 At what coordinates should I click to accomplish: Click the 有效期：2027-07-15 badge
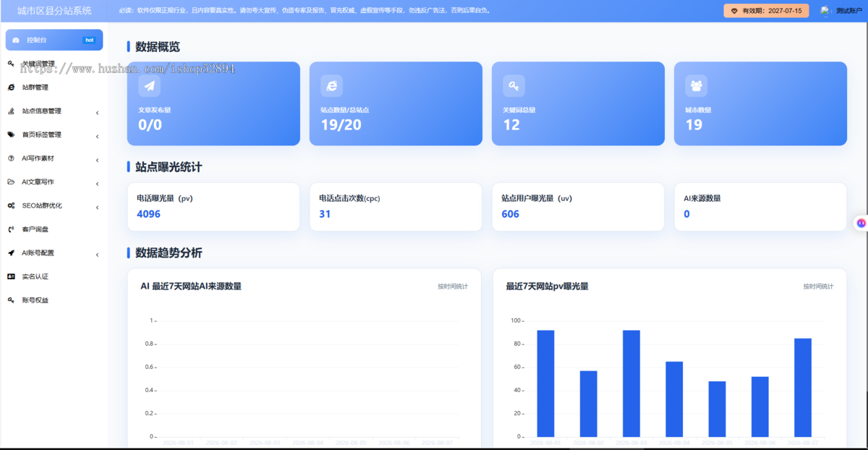pyautogui.click(x=766, y=11)
